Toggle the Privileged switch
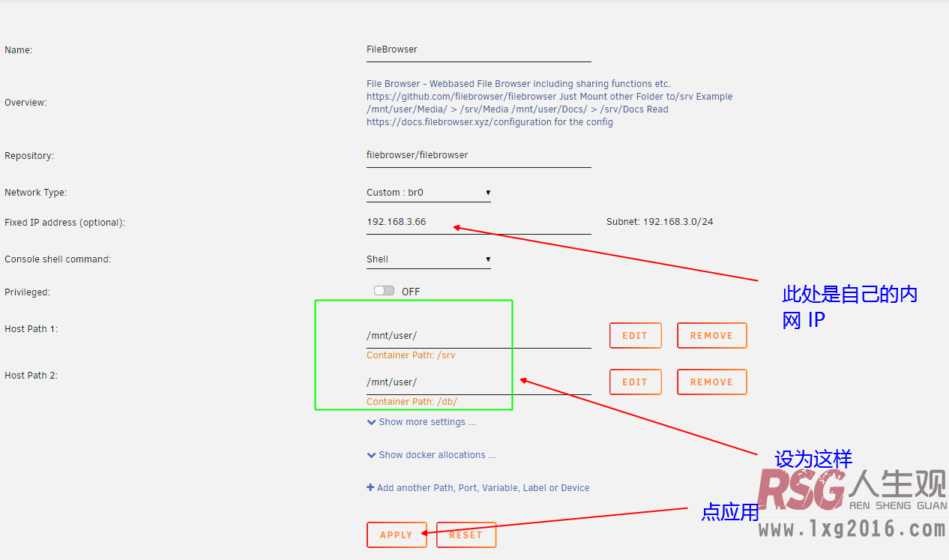The height and width of the screenshot is (560, 949). (384, 291)
